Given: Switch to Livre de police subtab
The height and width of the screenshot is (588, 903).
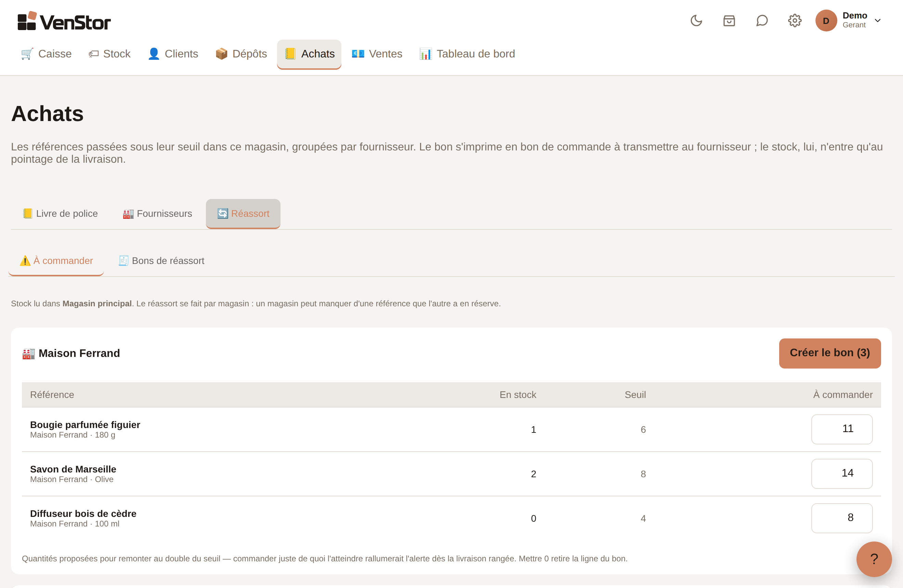Looking at the screenshot, I should coord(60,213).
